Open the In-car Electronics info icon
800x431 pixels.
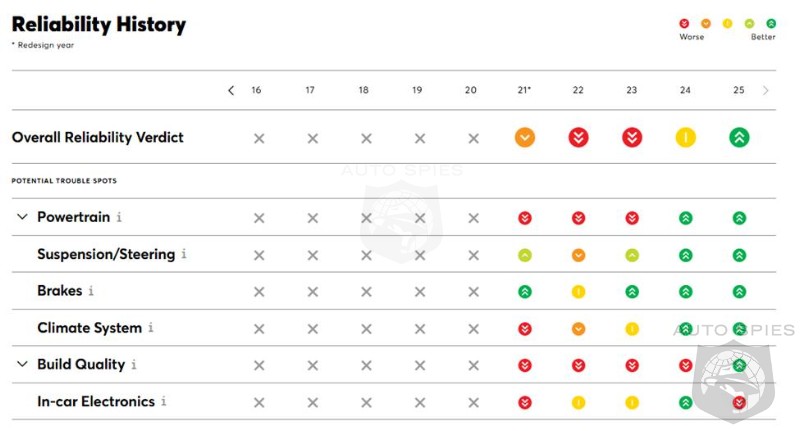click(164, 402)
